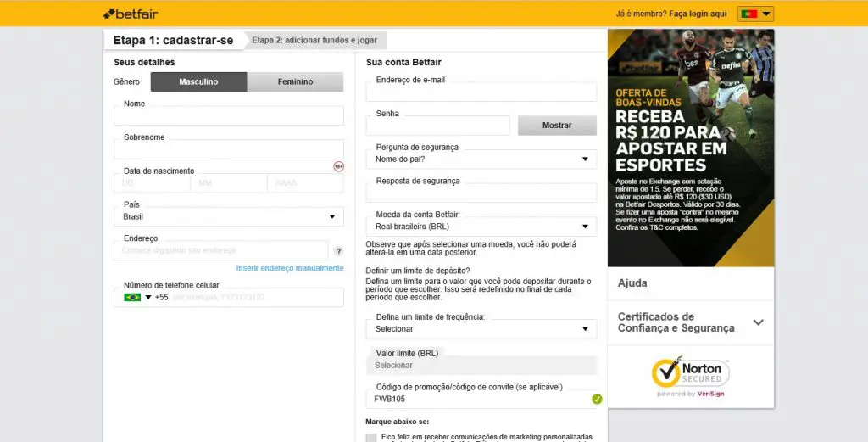Screen dimensions: 868x442
Task: Click the 'Seus detalhes' heading
Action: tap(144, 63)
